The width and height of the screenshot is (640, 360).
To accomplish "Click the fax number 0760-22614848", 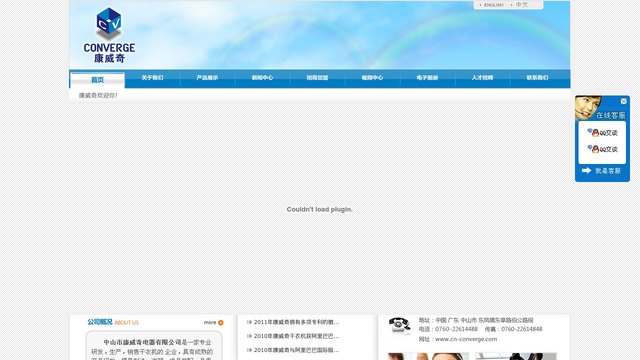I will (522, 329).
